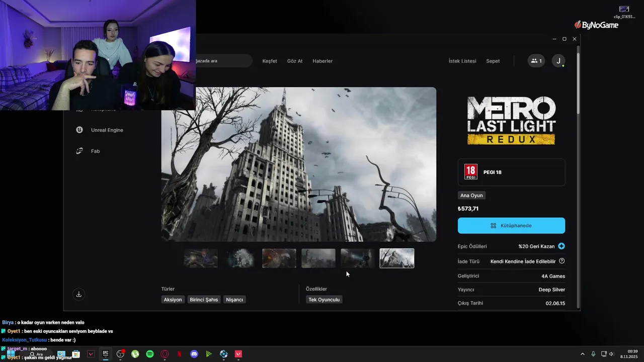Image resolution: width=644 pixels, height=362 pixels.
Task: Open the red Valorant icon at taskbar end
Action: click(238, 354)
